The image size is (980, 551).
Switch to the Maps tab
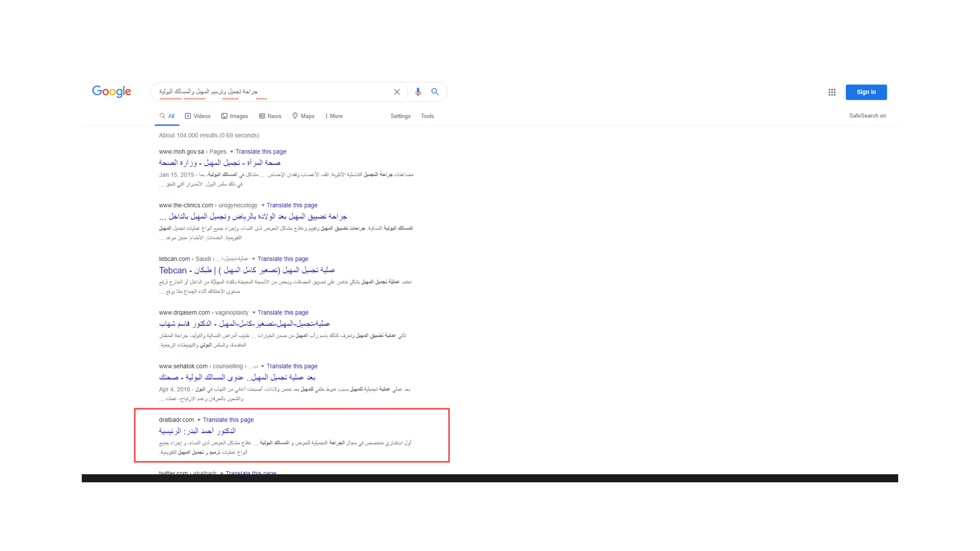coord(303,116)
